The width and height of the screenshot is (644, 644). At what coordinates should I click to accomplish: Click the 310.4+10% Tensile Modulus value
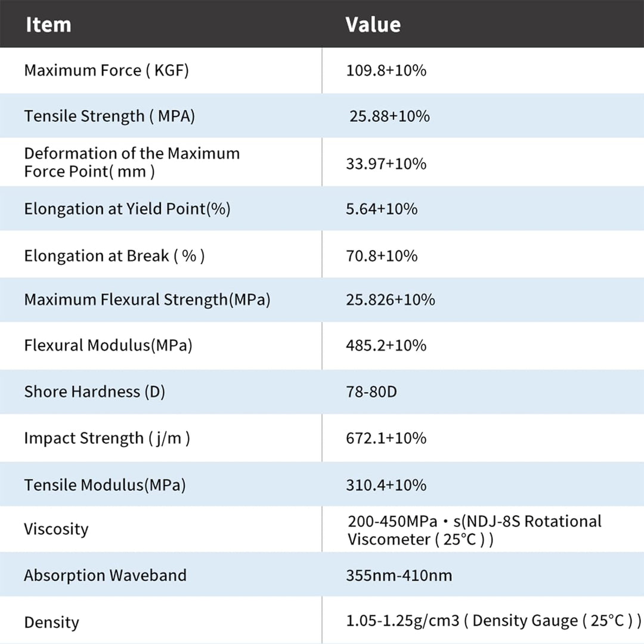click(386, 485)
